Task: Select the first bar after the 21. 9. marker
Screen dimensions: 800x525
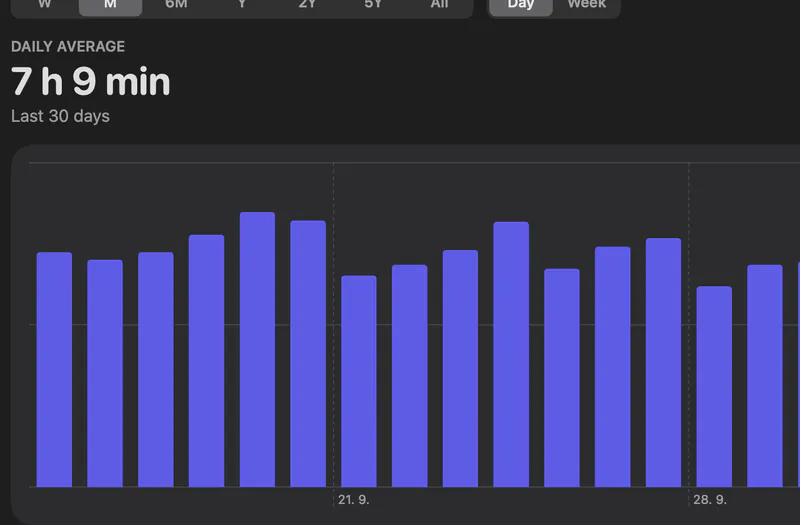Action: [x=359, y=381]
